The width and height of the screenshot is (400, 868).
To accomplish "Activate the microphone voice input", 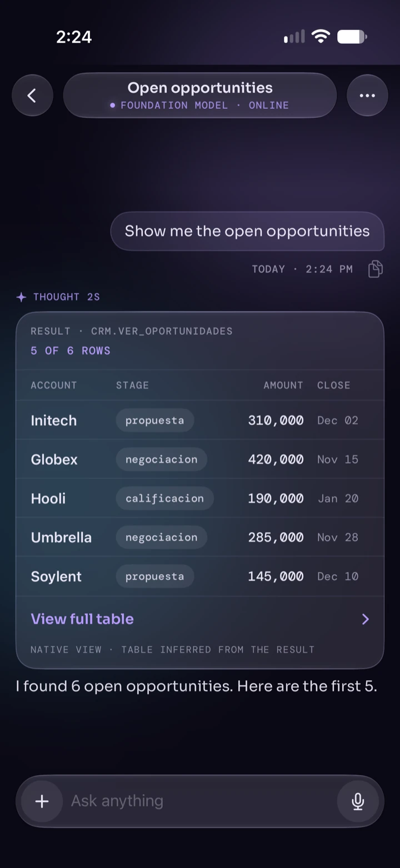I will point(358,801).
